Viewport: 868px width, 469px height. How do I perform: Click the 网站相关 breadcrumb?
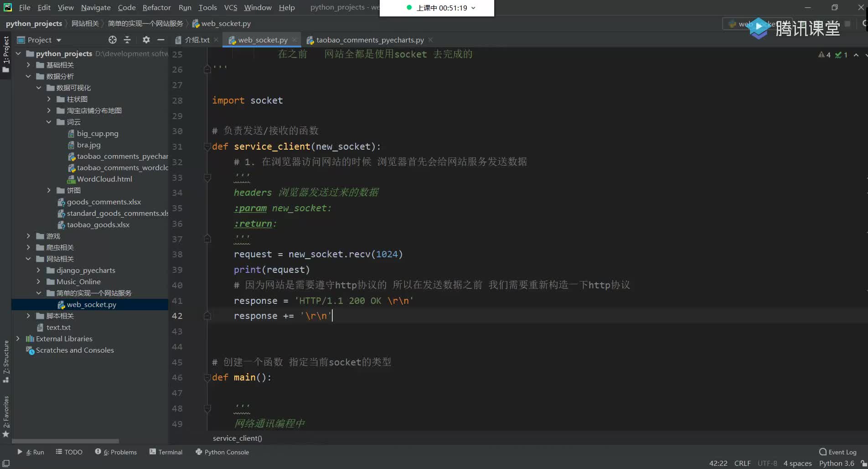pyautogui.click(x=85, y=24)
